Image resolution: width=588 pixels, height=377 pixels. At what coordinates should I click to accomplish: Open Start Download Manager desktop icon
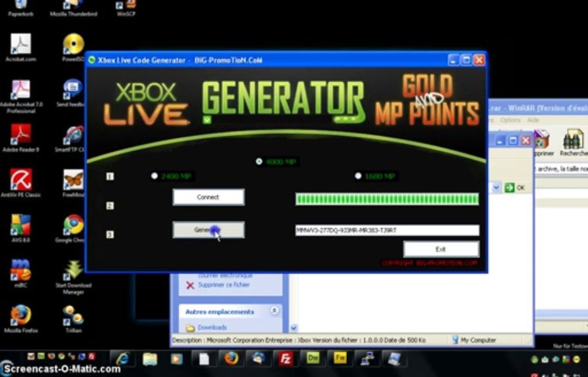tap(73, 277)
